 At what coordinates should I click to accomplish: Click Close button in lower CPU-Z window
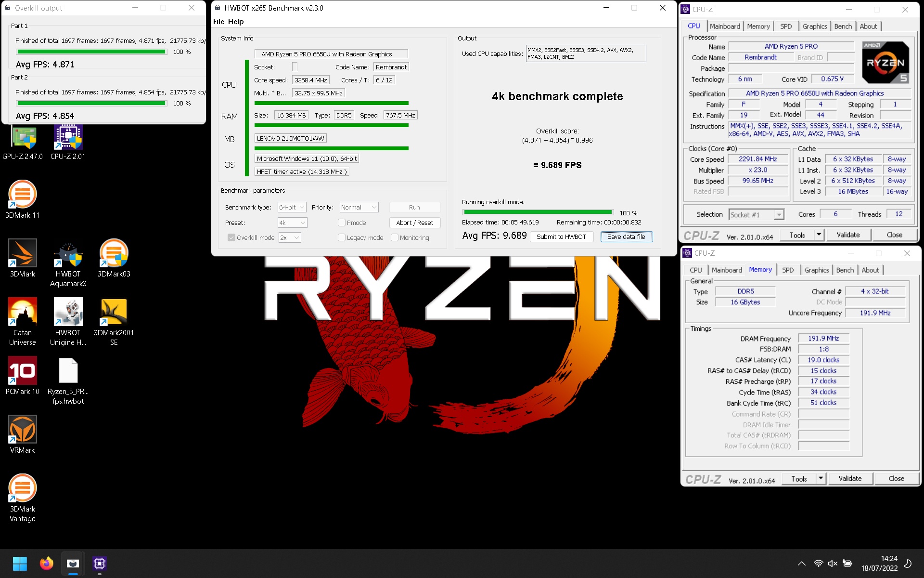(x=896, y=479)
